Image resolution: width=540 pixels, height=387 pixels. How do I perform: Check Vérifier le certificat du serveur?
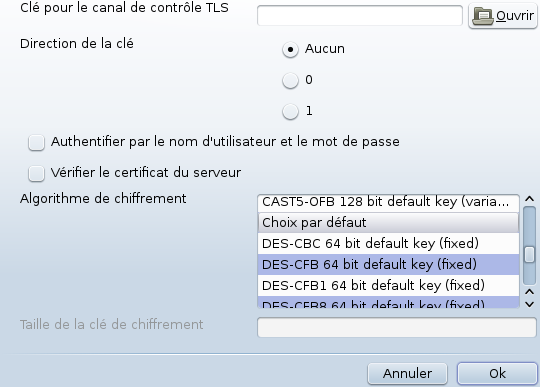(37, 173)
